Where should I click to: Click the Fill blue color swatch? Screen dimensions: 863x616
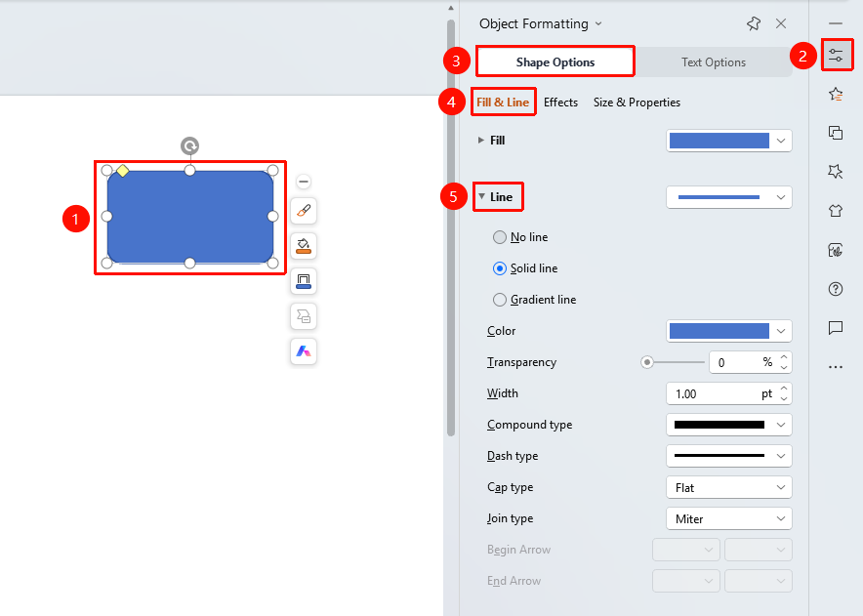(719, 141)
